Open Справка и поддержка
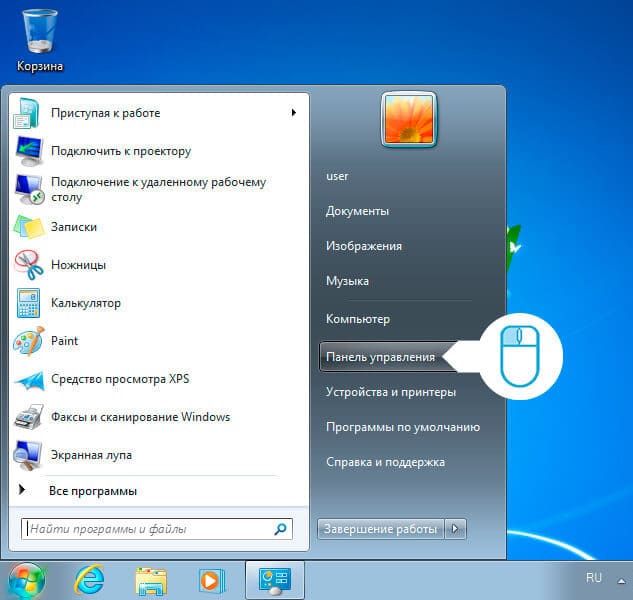Screen dimensions: 633x600 (385, 462)
